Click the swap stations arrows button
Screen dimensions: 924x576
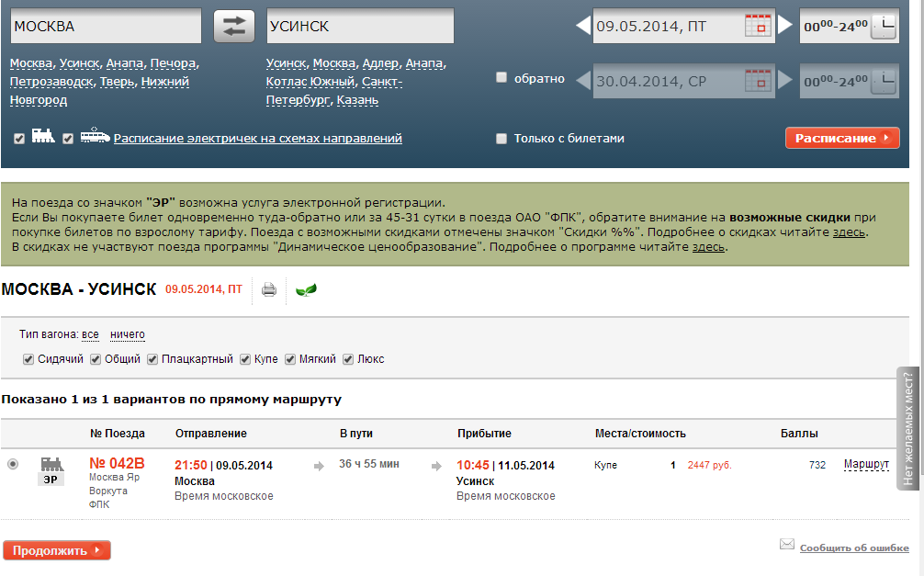[x=233, y=27]
